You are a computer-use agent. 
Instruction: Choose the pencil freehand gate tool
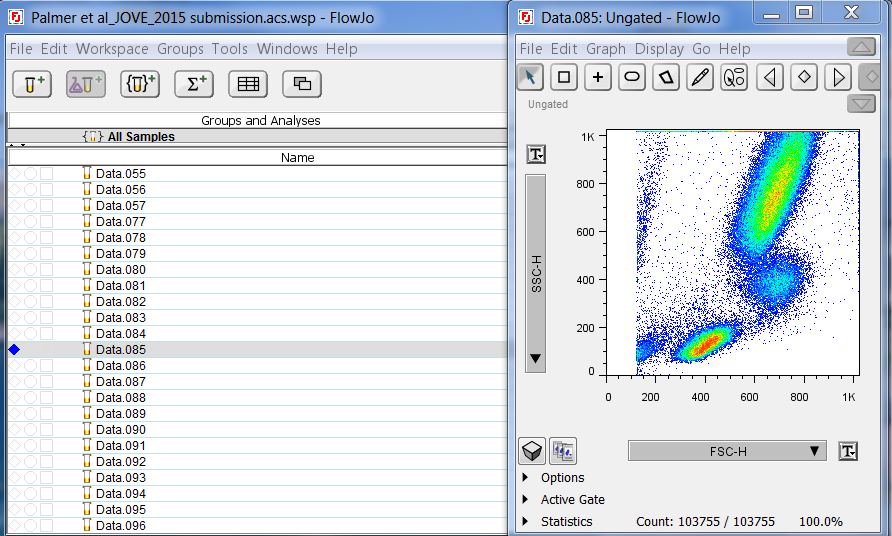coord(700,77)
